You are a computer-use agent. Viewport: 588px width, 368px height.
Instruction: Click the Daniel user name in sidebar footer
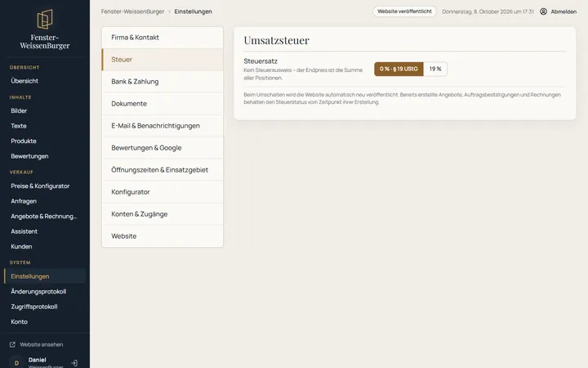click(37, 360)
